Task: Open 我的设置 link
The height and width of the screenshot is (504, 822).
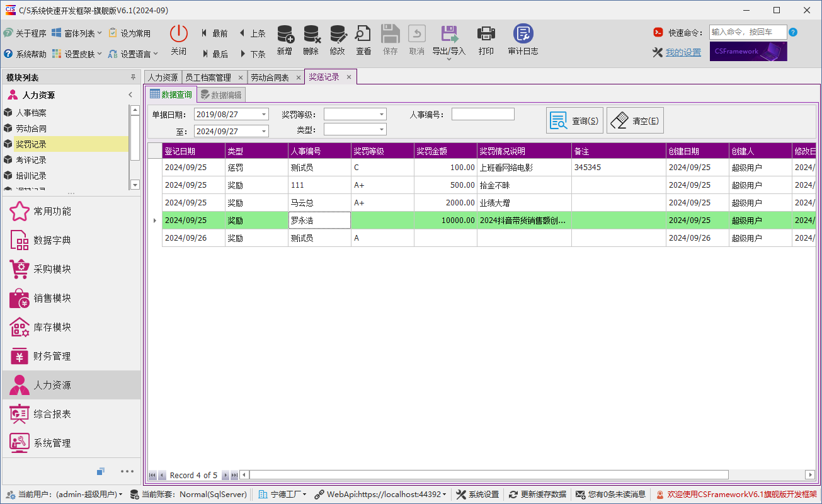Action: coord(683,52)
